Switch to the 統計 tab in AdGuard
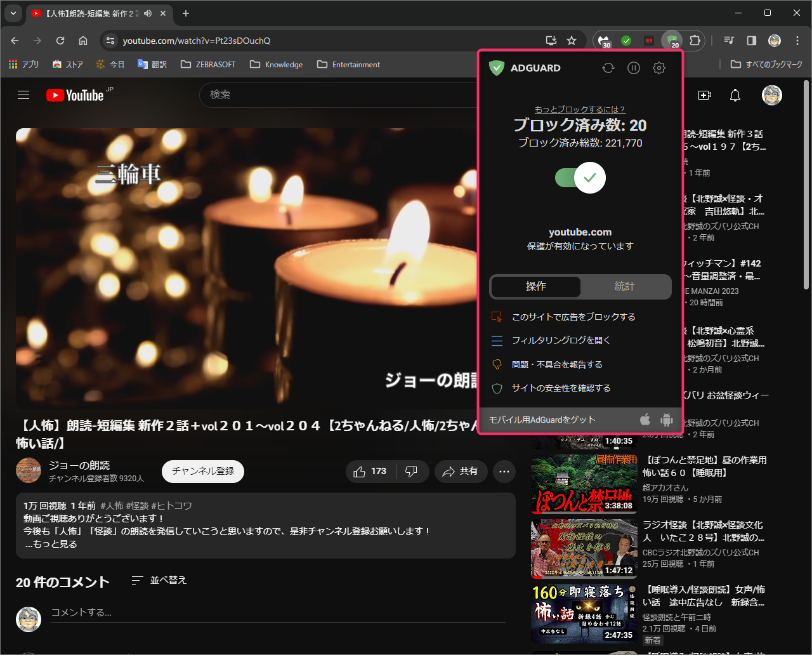Viewport: 812px width, 655px height. (x=625, y=286)
